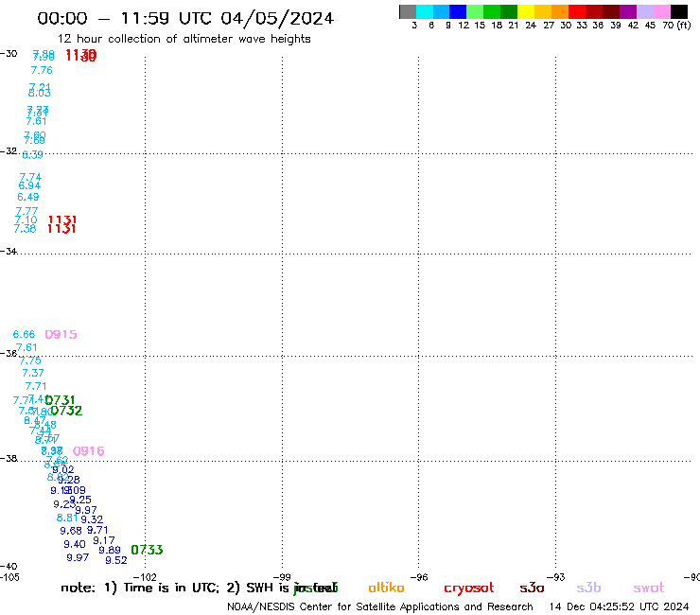
Task: Click the lavender swatch in the color scale
Action: 644,11
